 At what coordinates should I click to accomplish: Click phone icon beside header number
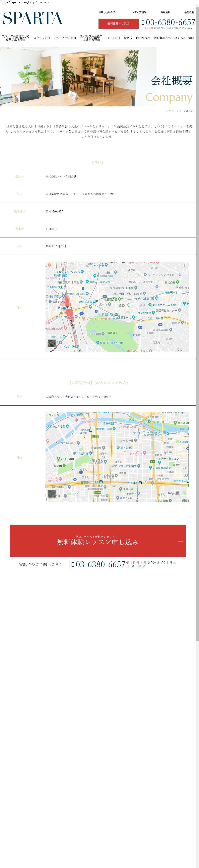point(143,22)
